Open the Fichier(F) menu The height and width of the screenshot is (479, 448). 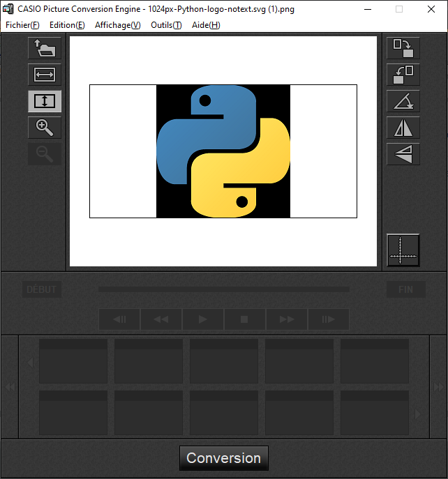click(x=22, y=25)
